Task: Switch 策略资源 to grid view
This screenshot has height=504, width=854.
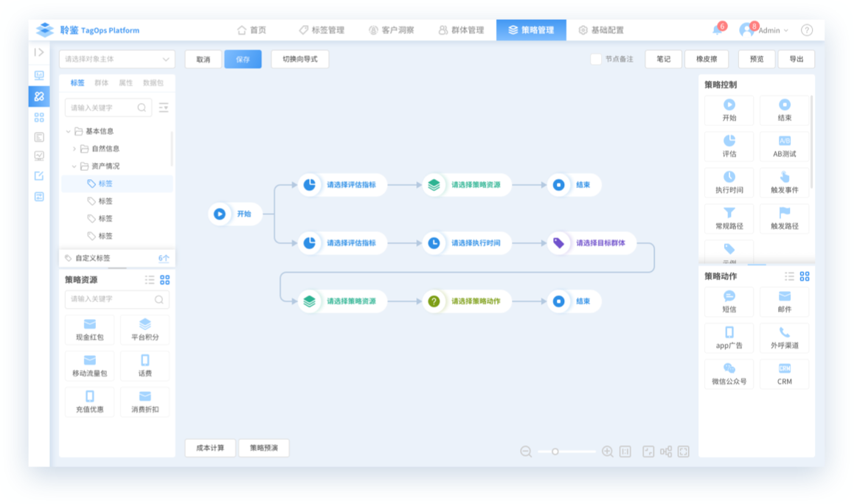Action: pos(164,280)
